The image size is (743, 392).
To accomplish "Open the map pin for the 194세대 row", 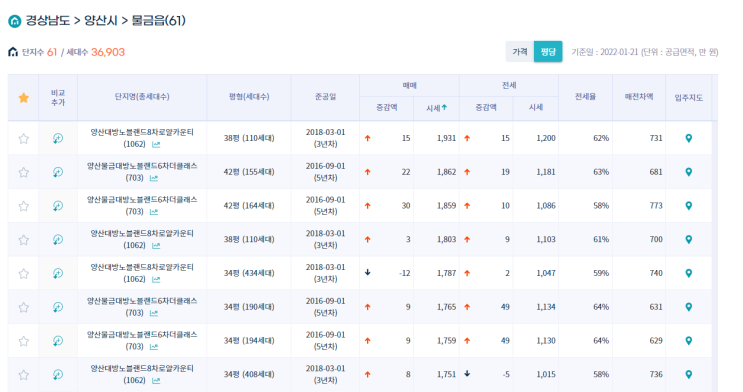I will coord(689,341).
